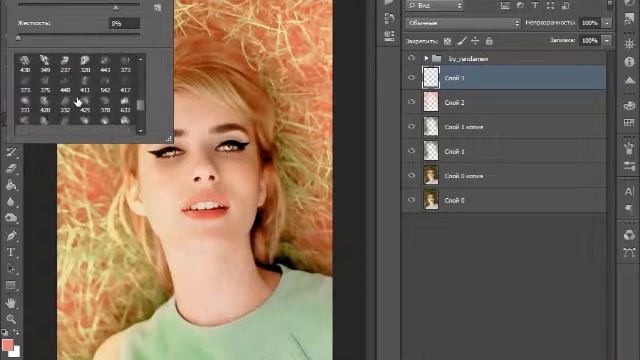Swap foreground and background colors

click(x=16, y=332)
